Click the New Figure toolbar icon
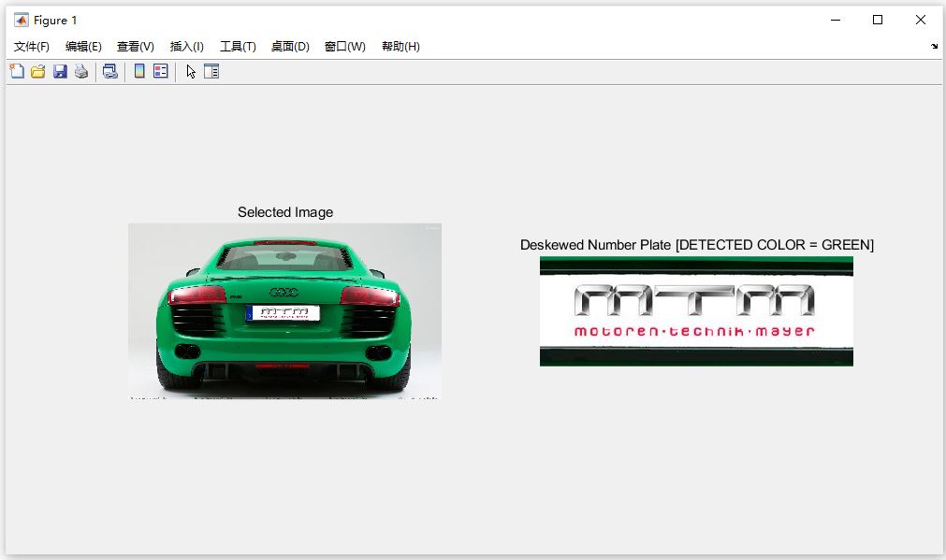Viewport: 946px width, 560px height. tap(17, 72)
